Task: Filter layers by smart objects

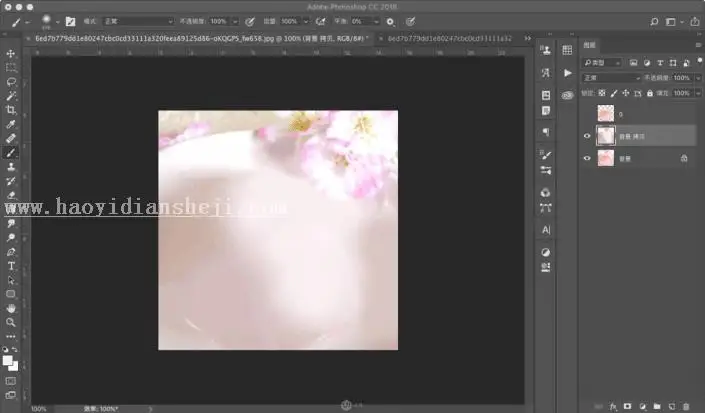Action: (x=687, y=63)
